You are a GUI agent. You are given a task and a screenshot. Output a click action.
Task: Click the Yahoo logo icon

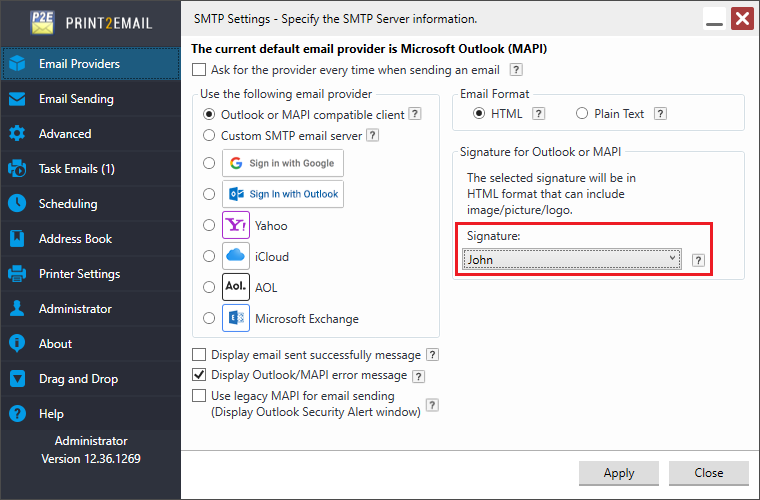(x=236, y=225)
